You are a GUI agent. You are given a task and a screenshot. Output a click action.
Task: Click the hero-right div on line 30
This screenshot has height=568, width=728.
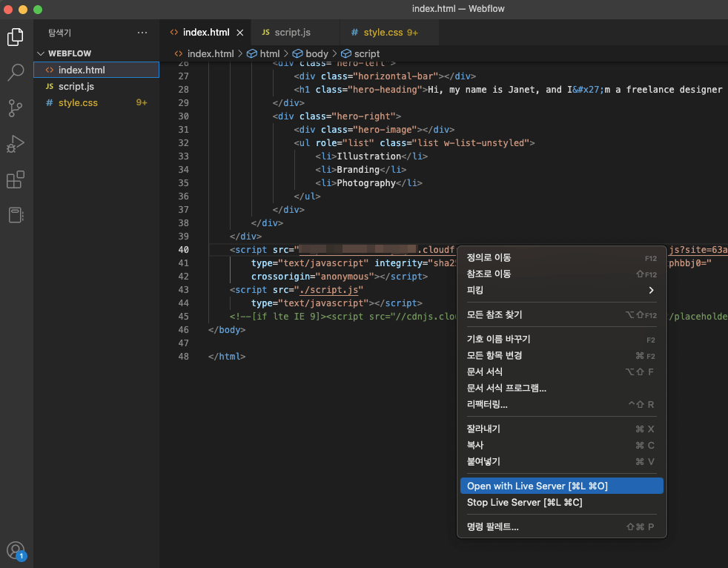click(x=337, y=116)
